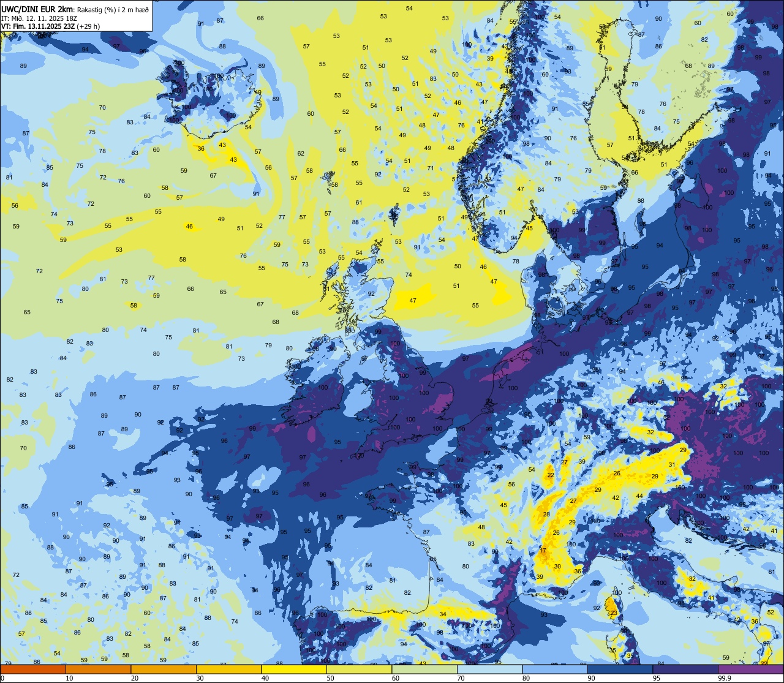Click the humidity value "31" on the map
This screenshot has width=784, height=683.
(x=672, y=465)
